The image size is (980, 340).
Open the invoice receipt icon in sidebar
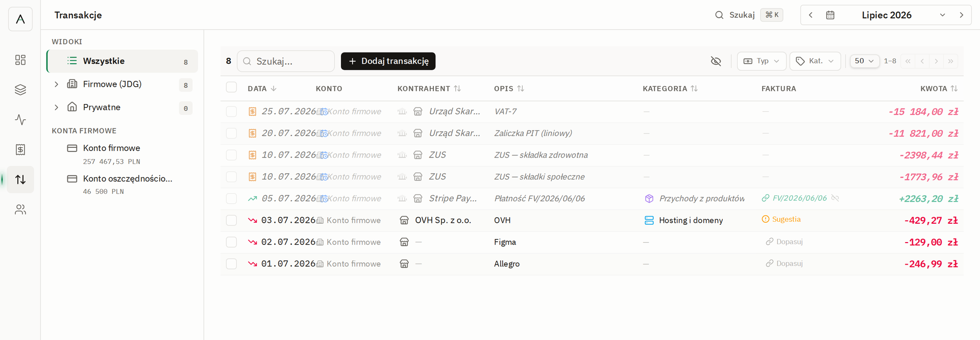[x=20, y=149]
